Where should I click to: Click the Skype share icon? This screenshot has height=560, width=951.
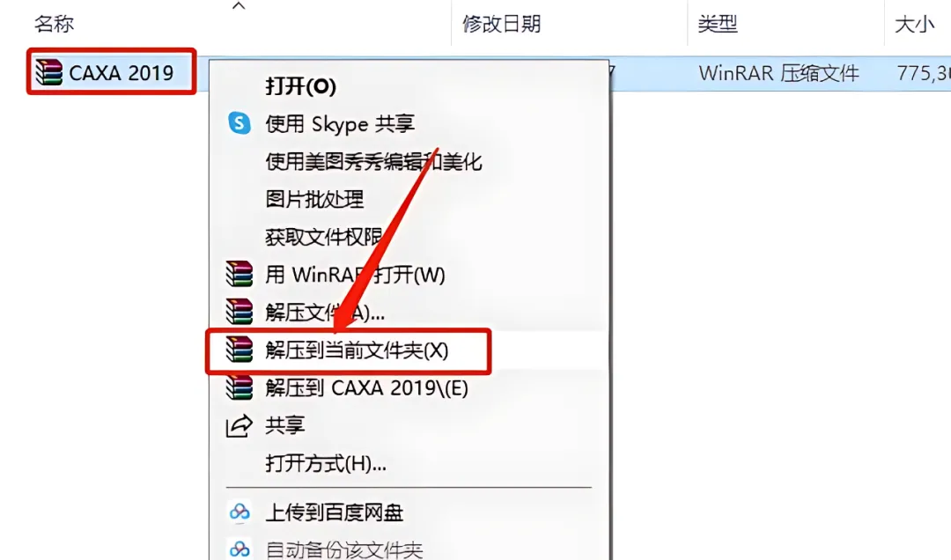(240, 123)
